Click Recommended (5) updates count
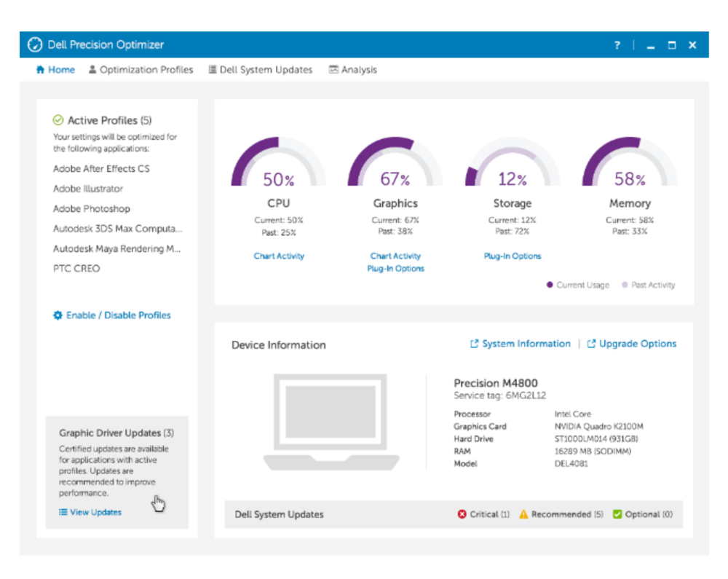The height and width of the screenshot is (579, 728). tap(567, 514)
